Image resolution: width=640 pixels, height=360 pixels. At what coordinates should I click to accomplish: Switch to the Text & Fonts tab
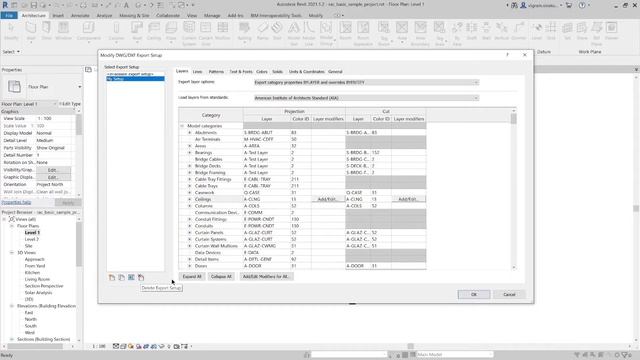coord(241,72)
